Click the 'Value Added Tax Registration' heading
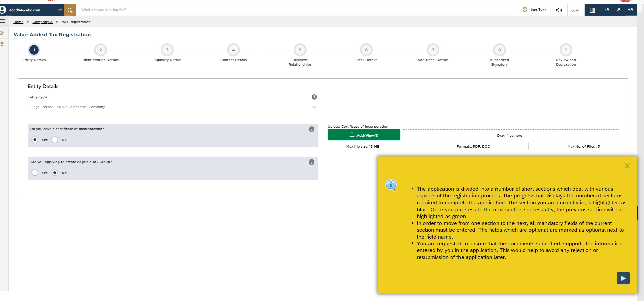This screenshot has width=644, height=301. pos(52,35)
